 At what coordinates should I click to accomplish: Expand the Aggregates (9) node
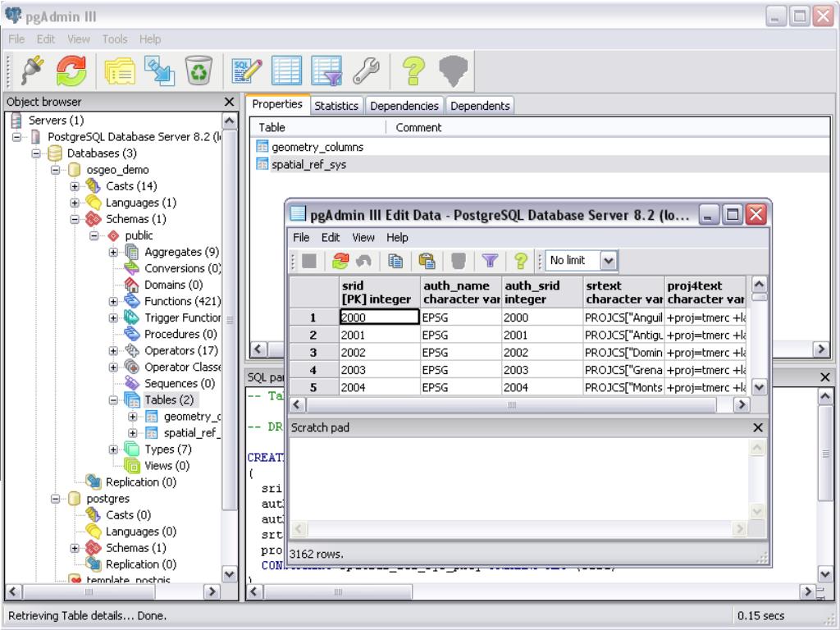click(x=113, y=252)
